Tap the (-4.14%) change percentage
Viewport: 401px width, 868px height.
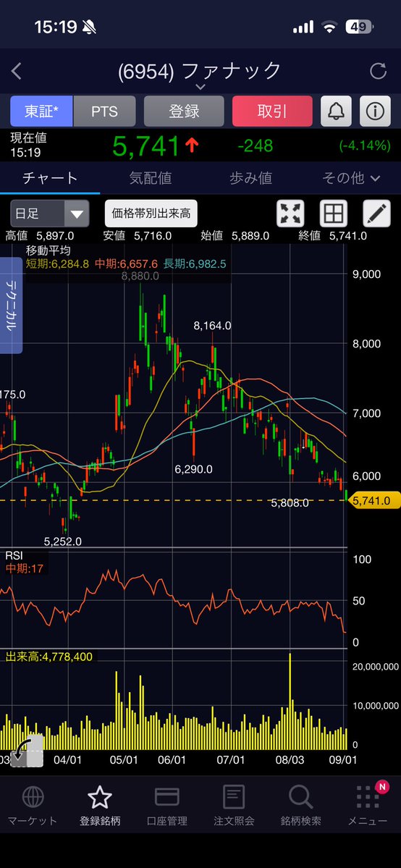click(x=365, y=146)
